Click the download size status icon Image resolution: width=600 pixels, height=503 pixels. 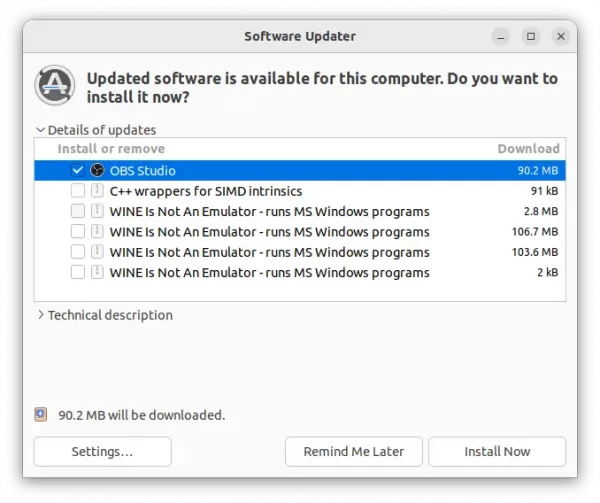point(41,414)
